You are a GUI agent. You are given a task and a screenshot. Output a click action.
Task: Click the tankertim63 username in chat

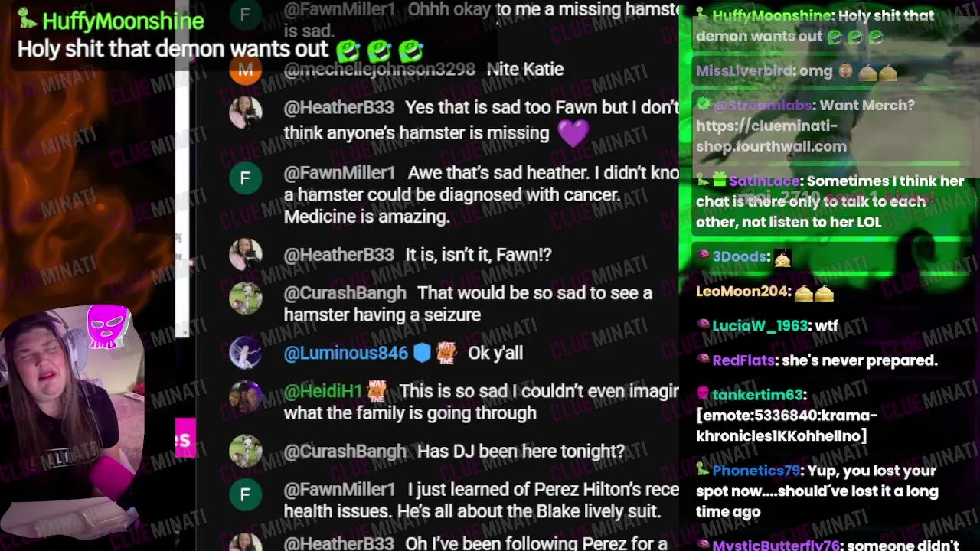[757, 395]
